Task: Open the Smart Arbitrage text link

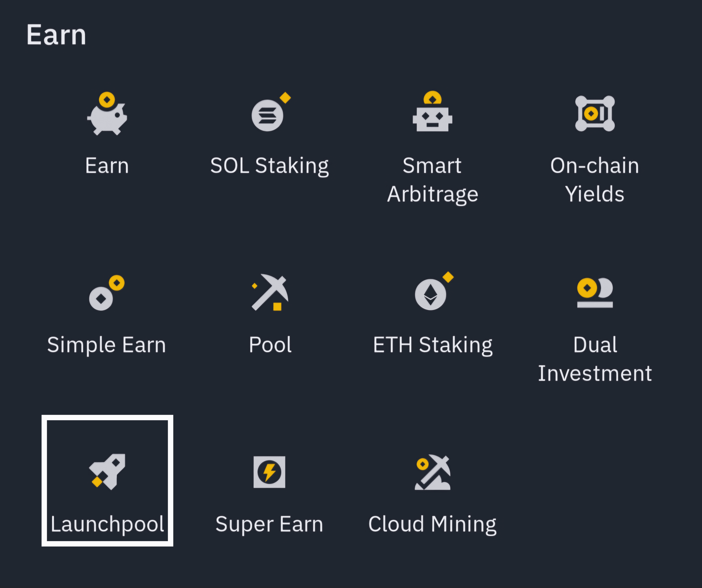Action: coord(433,180)
